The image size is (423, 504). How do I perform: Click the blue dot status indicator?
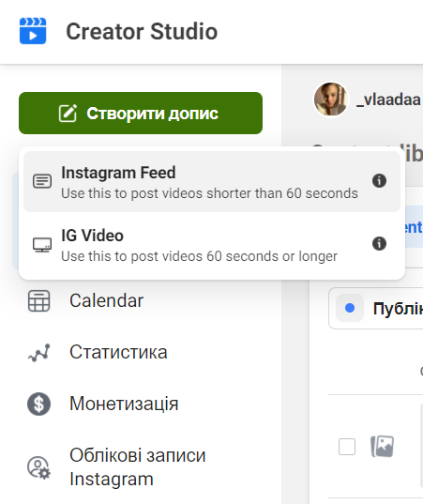350,308
